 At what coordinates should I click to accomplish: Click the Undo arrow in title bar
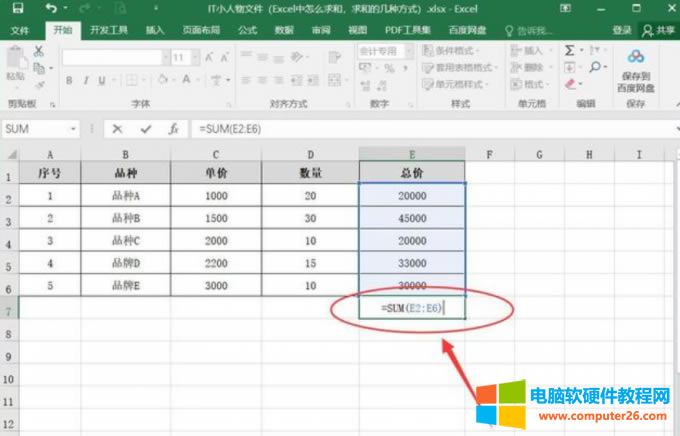(x=49, y=8)
